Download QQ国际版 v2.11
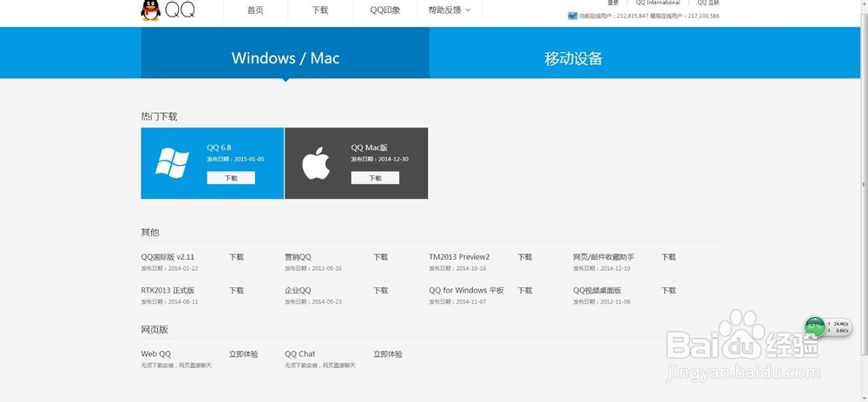 [x=236, y=257]
